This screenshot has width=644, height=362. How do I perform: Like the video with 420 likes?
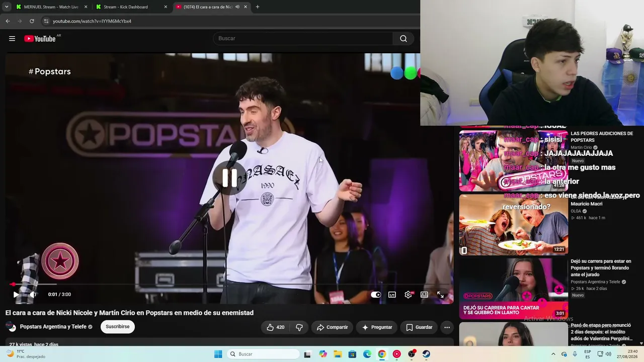pyautogui.click(x=275, y=327)
